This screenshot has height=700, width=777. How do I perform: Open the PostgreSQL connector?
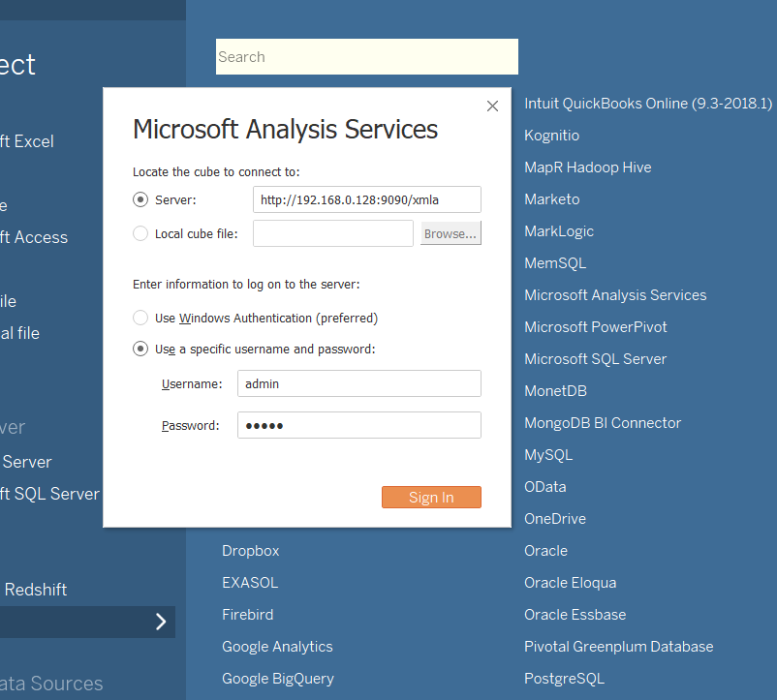564,678
